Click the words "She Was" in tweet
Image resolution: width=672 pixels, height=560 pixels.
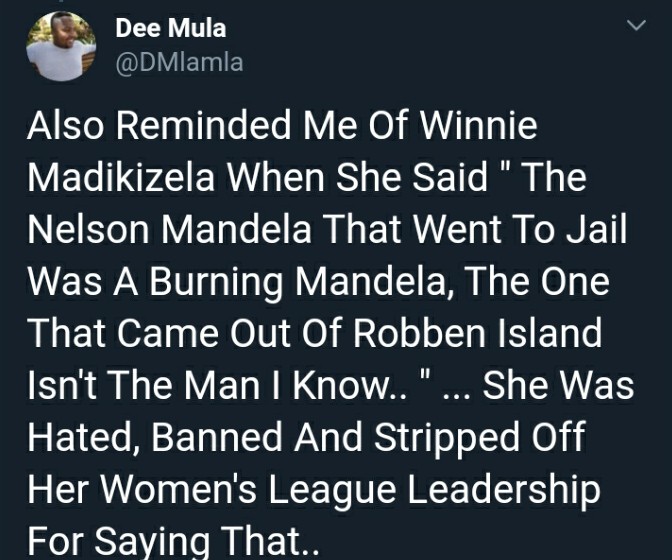558,385
